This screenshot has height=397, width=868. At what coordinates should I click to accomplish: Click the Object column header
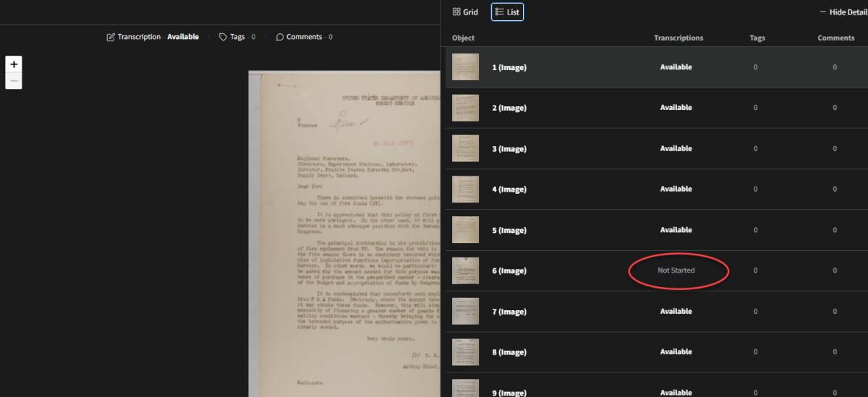point(463,38)
